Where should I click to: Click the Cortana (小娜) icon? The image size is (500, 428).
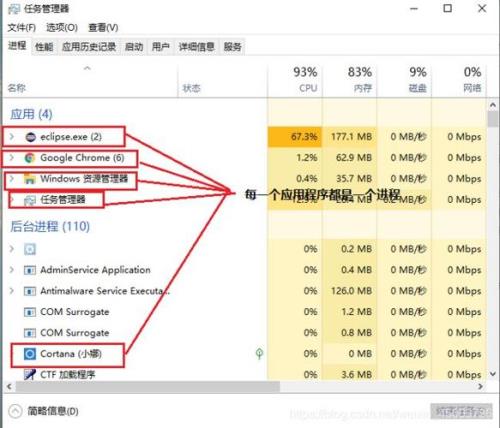[30, 354]
